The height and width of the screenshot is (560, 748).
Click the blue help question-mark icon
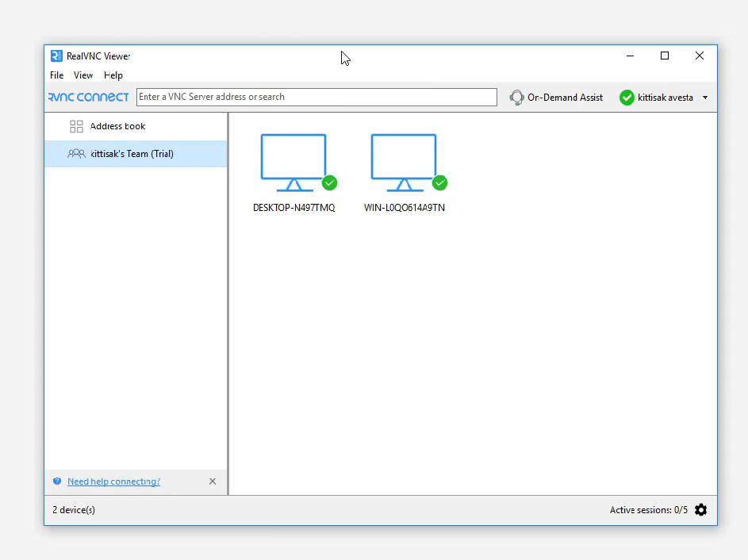57,481
